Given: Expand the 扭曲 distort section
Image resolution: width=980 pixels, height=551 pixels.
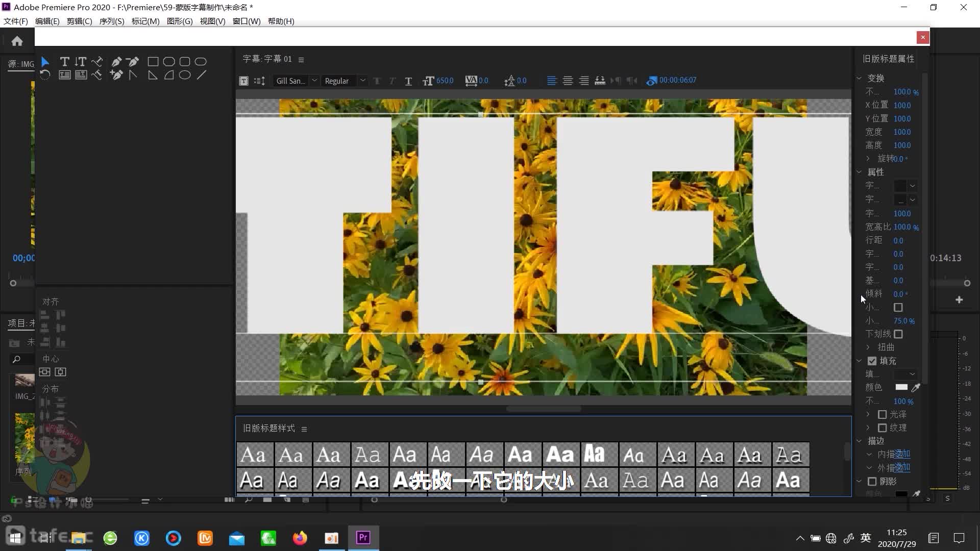Looking at the screenshot, I should 868,347.
